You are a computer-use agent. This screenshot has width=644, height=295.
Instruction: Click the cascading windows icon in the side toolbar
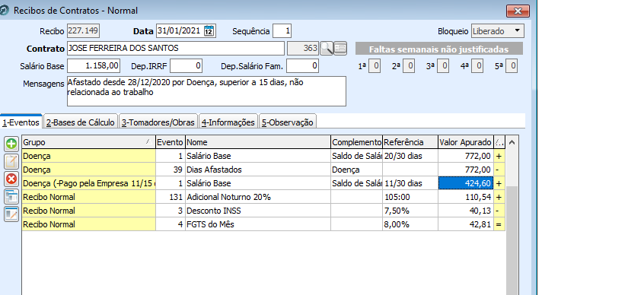tap(11, 196)
